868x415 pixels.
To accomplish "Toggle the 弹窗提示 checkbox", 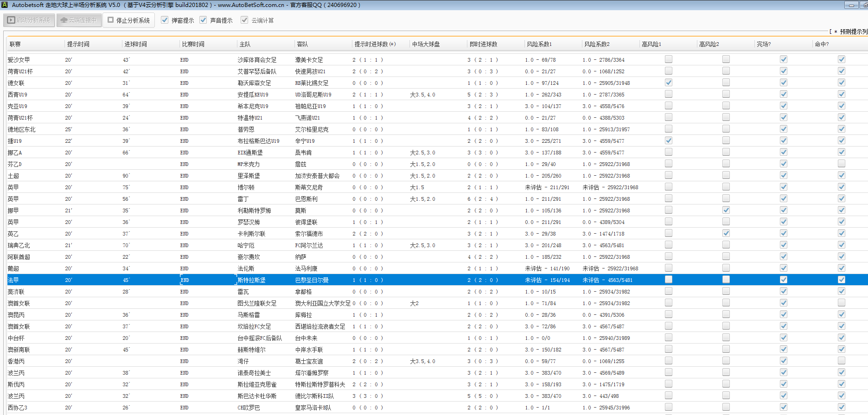I will point(165,20).
